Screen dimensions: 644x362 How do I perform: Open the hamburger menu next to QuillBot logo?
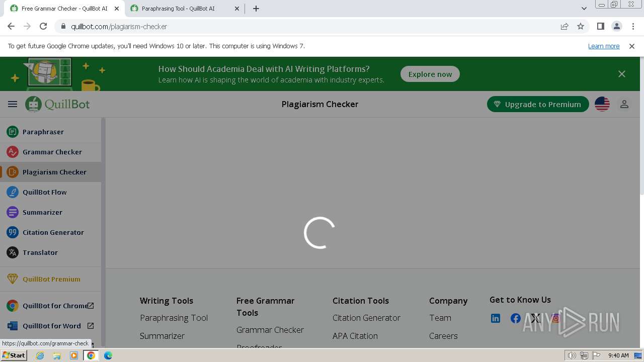coord(13,104)
